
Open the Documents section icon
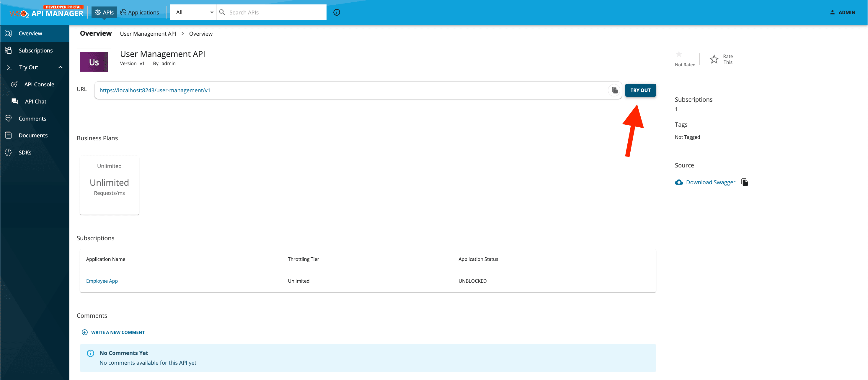tap(9, 135)
